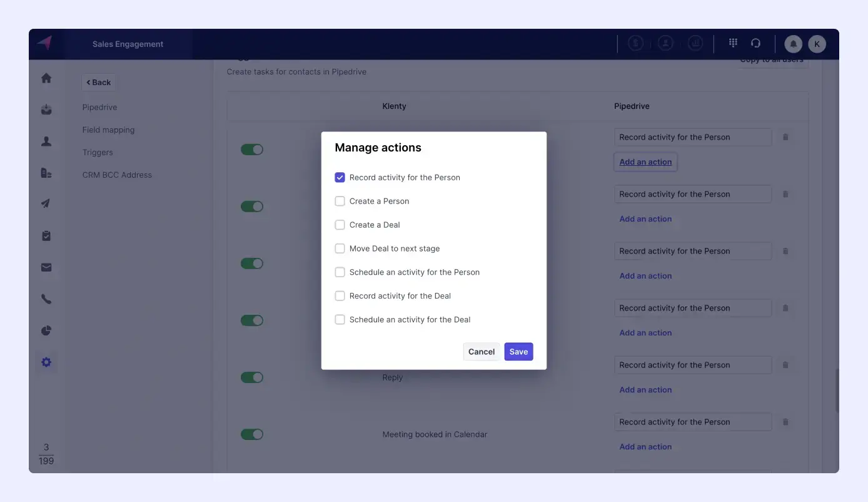Click 'Create tasks for contacts in Pipedrive' text

point(296,72)
